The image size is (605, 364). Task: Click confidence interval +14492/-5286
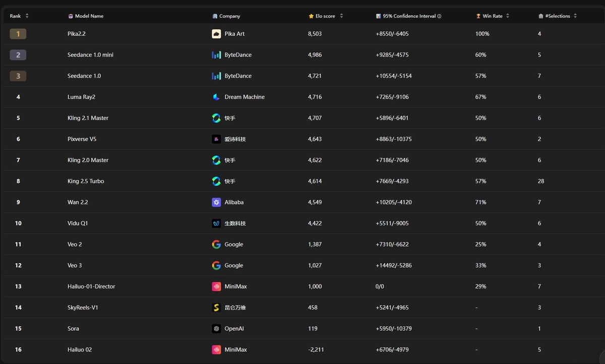click(x=394, y=265)
